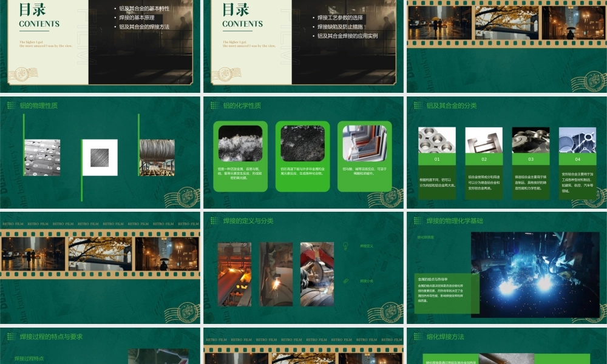Click the dotted grid icon beside 铝及其合金的分类
This screenshot has height=364, width=607.
[418, 106]
